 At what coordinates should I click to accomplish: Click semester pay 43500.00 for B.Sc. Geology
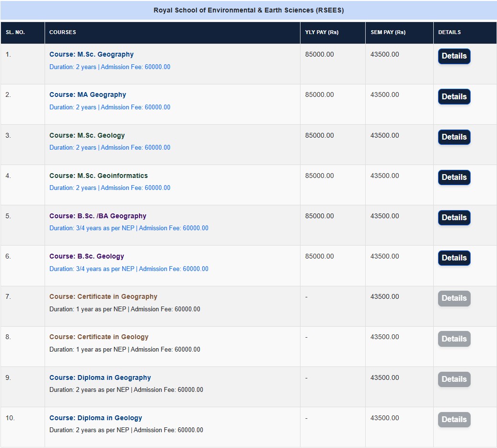point(384,256)
